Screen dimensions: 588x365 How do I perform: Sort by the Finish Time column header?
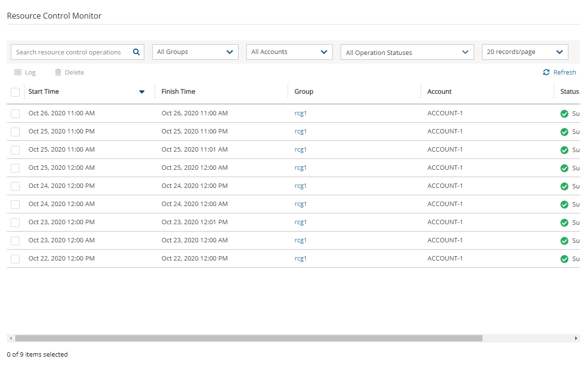(178, 92)
